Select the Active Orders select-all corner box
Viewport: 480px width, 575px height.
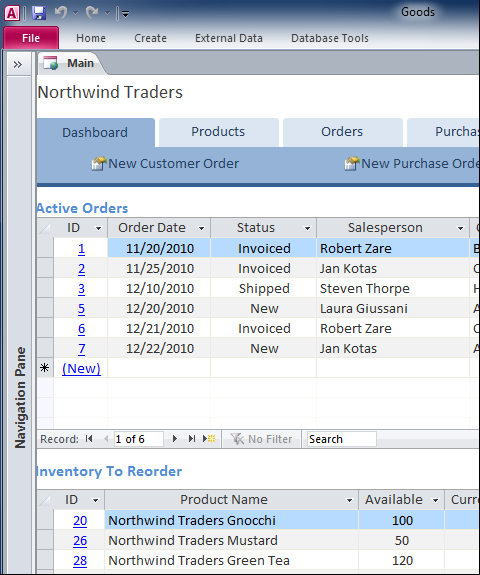(x=45, y=228)
